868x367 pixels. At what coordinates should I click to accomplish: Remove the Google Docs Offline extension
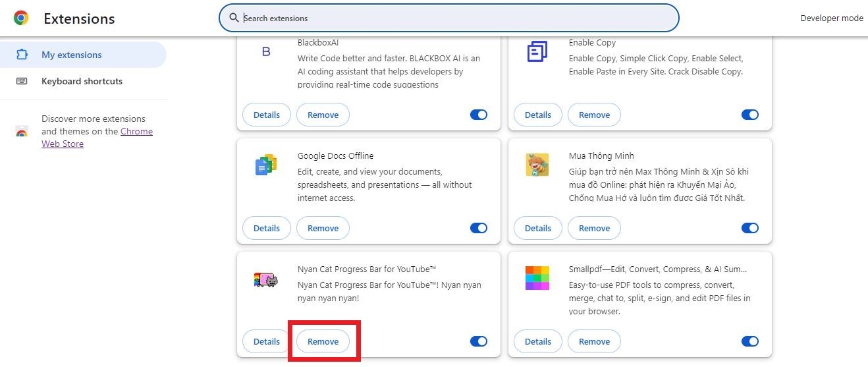pos(323,228)
